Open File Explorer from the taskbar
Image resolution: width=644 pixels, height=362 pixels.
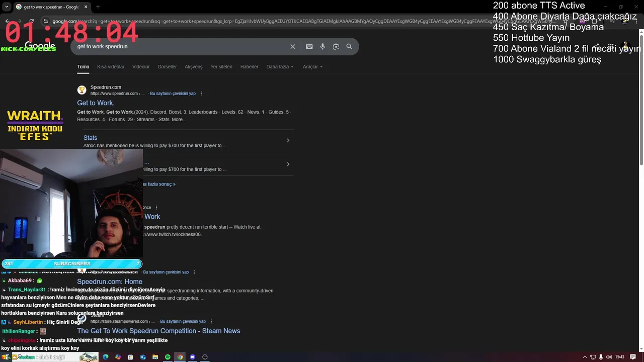tap(155, 357)
